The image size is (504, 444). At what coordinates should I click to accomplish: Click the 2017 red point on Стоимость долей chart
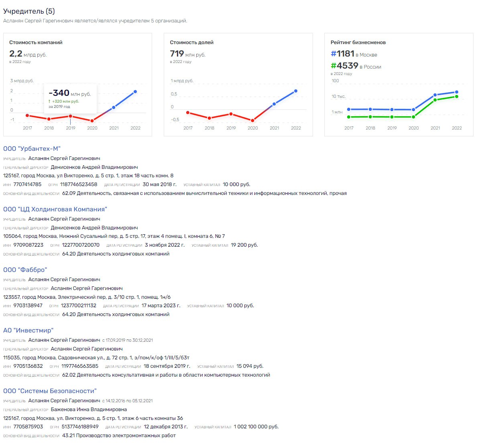(x=188, y=113)
